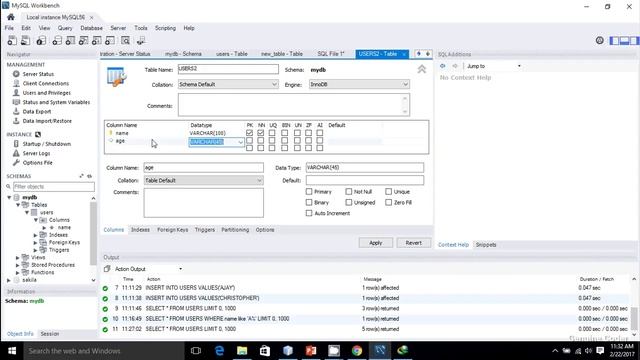Switch to the Indexes tab
This screenshot has height=360, width=640.
(140, 230)
